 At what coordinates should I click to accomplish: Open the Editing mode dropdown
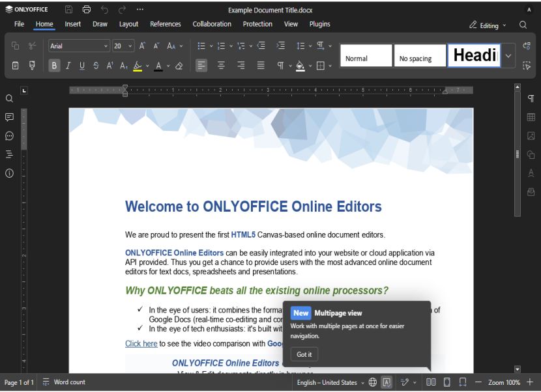tap(488, 25)
